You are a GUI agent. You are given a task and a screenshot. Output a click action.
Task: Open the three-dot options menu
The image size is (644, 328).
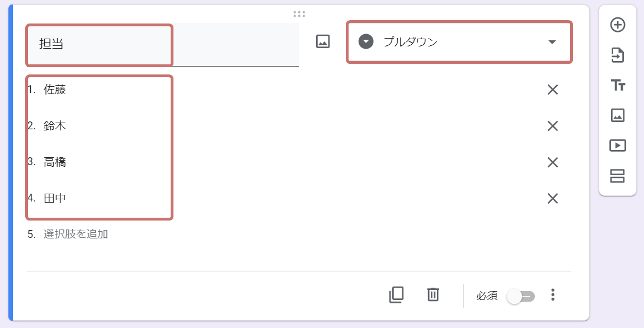(552, 295)
